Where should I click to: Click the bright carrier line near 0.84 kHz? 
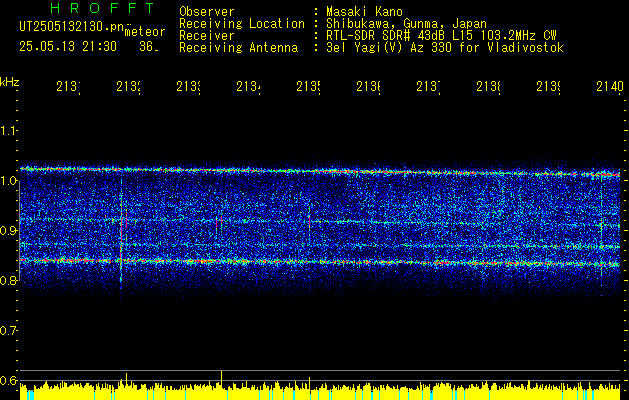[x=320, y=262]
